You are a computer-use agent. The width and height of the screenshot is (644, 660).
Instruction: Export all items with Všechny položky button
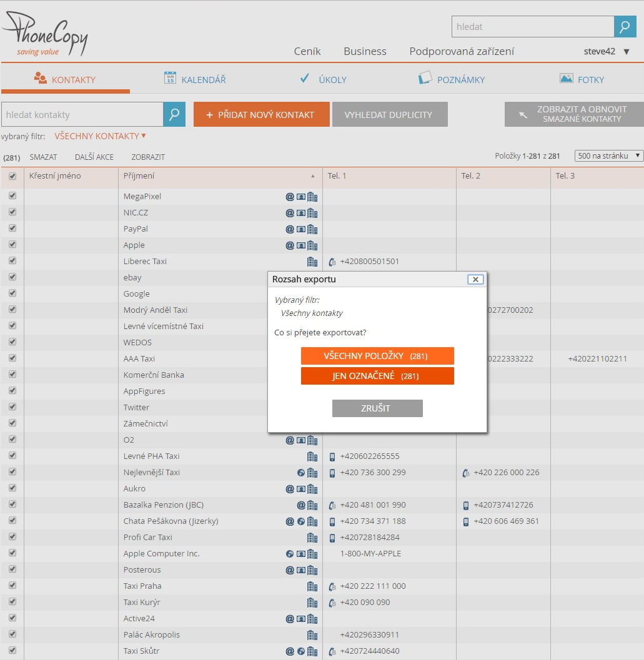pos(377,356)
